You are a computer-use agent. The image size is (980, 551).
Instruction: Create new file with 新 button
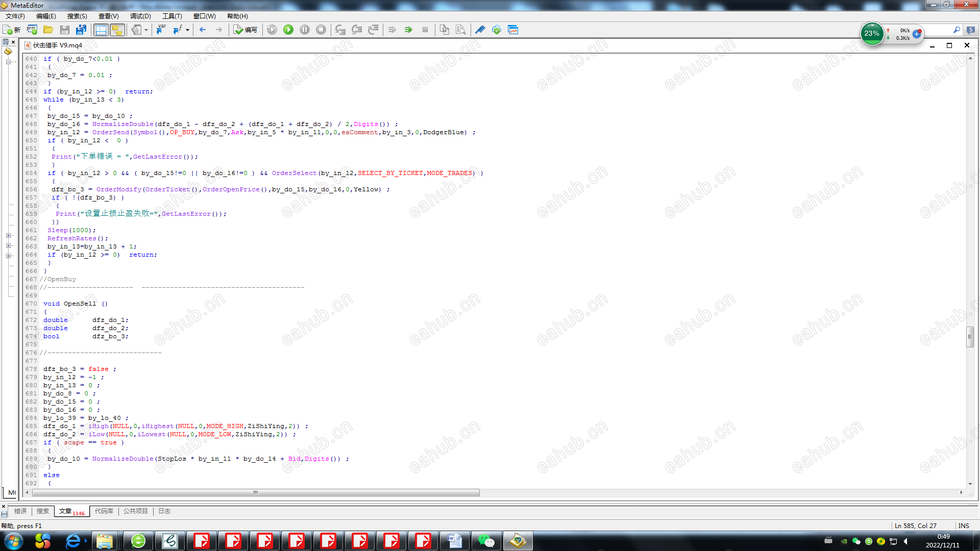[x=11, y=30]
